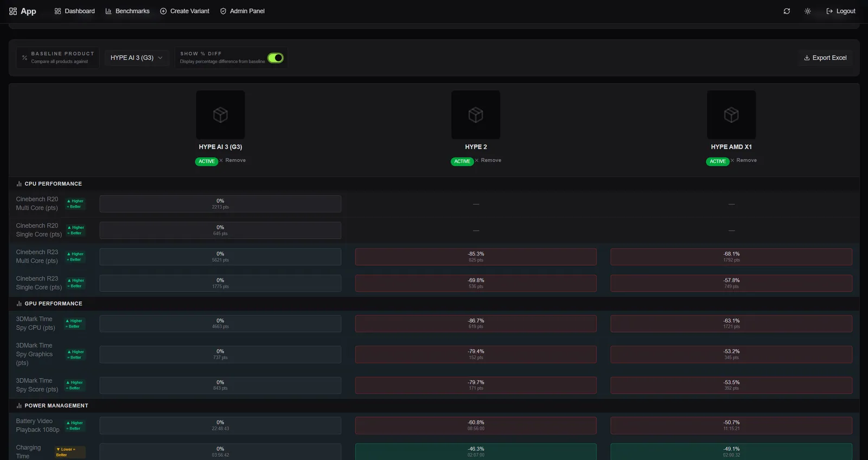Click the GPU Performance section chart icon
The height and width of the screenshot is (460, 868).
tap(19, 304)
